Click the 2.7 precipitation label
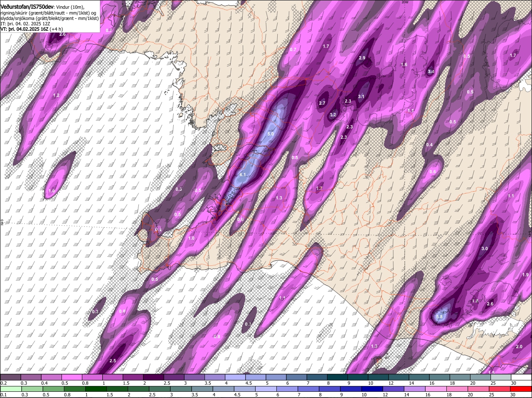 (x=322, y=103)
